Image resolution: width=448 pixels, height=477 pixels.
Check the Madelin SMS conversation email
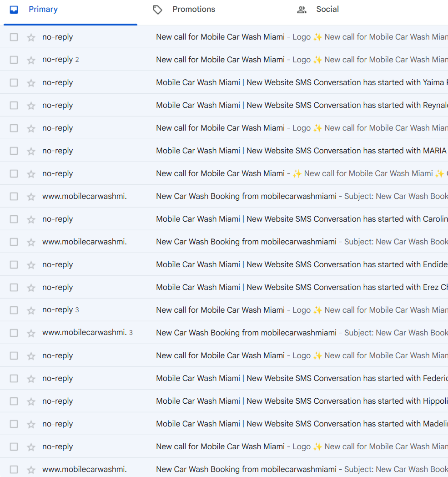point(14,423)
